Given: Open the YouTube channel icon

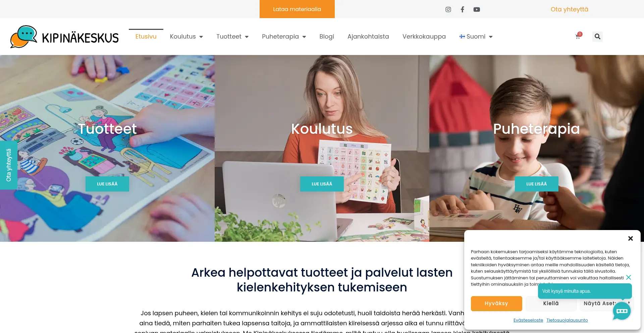Looking at the screenshot, I should pyautogui.click(x=477, y=9).
